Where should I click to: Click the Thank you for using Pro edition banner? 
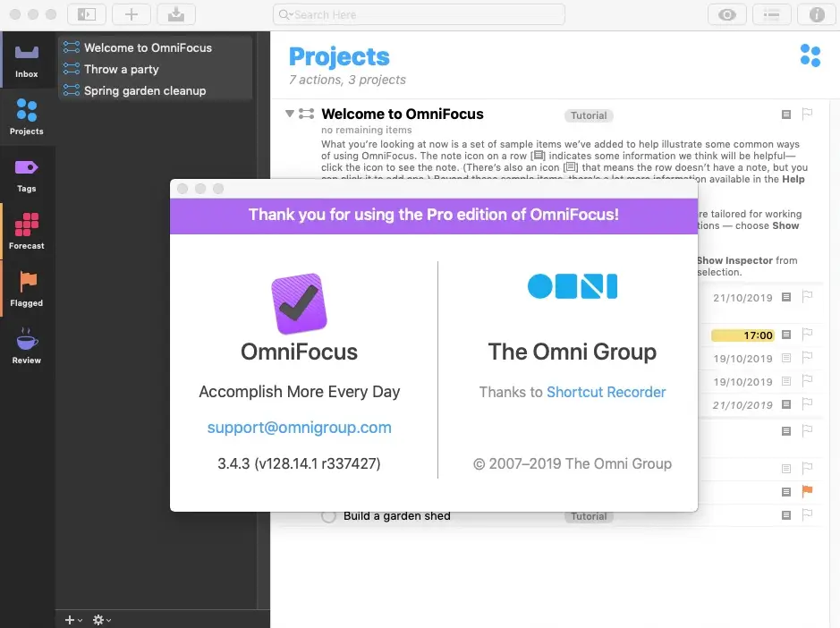click(x=434, y=216)
